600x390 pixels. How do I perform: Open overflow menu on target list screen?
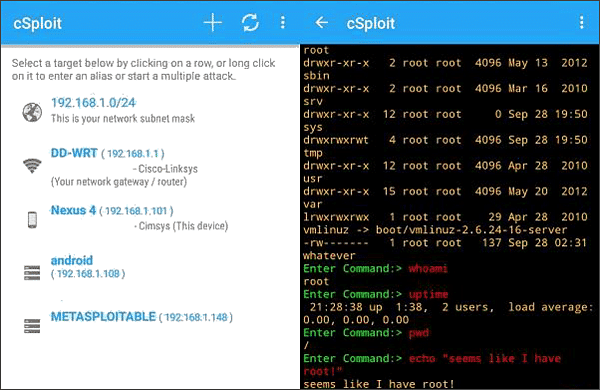(283, 23)
